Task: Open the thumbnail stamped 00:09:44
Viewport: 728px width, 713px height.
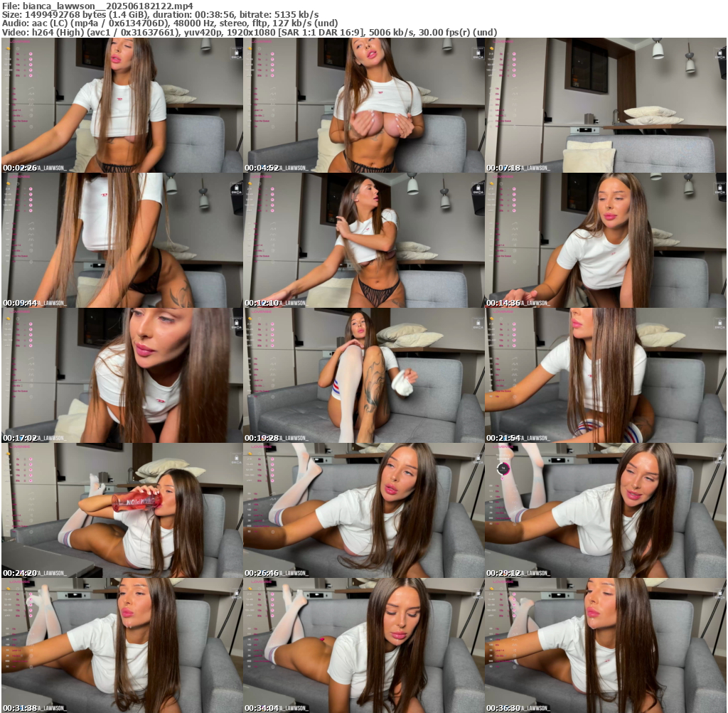Action: coord(122,240)
